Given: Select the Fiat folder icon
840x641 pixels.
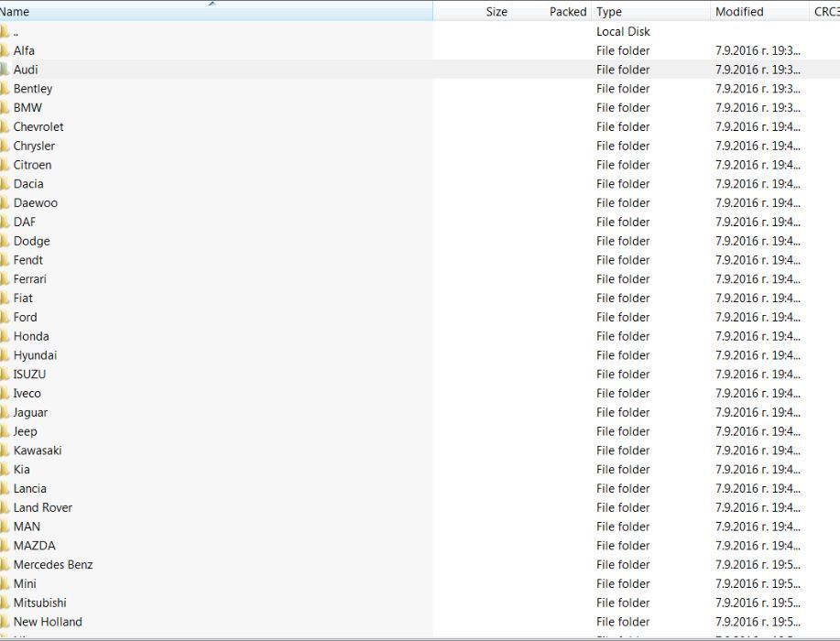Looking at the screenshot, I should (5, 299).
